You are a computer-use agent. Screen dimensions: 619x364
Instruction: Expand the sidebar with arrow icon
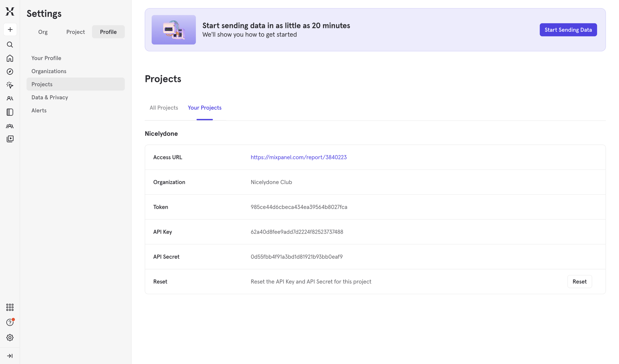coord(10,356)
